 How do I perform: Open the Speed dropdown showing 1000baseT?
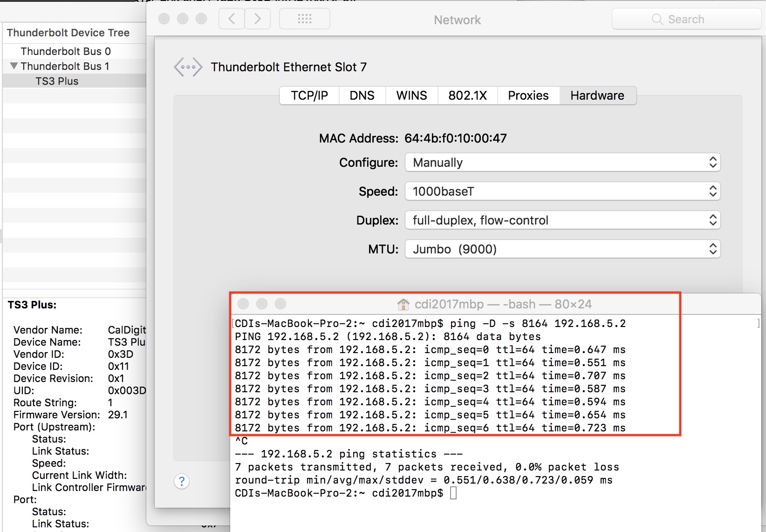click(x=563, y=191)
